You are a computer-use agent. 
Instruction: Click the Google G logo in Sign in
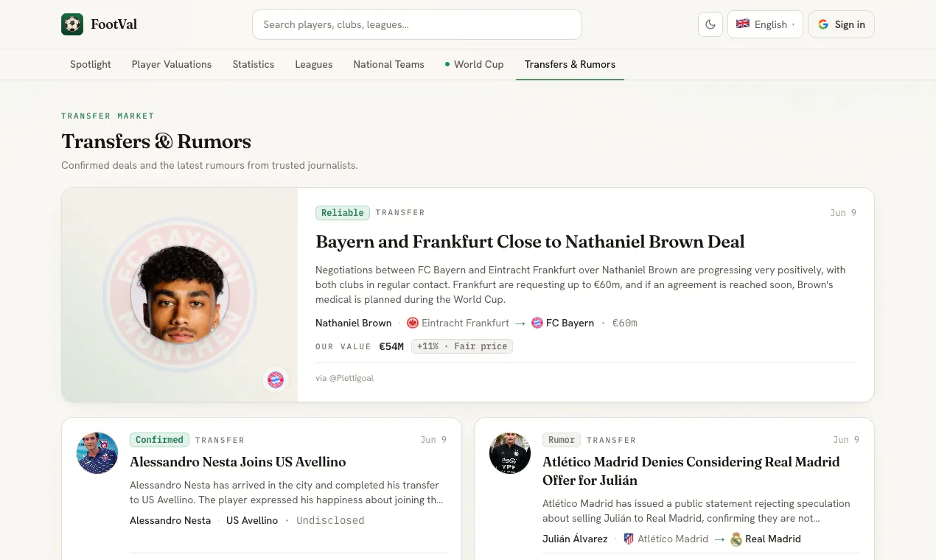click(x=823, y=24)
